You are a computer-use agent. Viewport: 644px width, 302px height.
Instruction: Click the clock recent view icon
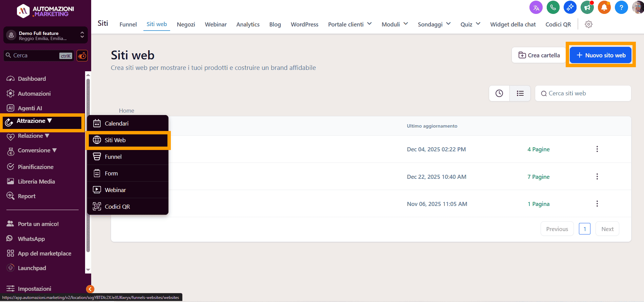499,93
